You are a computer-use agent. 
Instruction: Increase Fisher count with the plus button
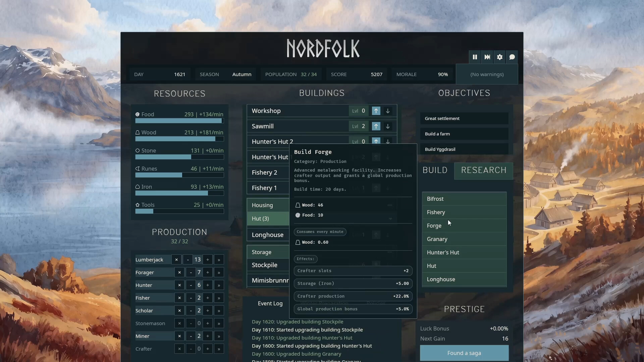point(208,298)
